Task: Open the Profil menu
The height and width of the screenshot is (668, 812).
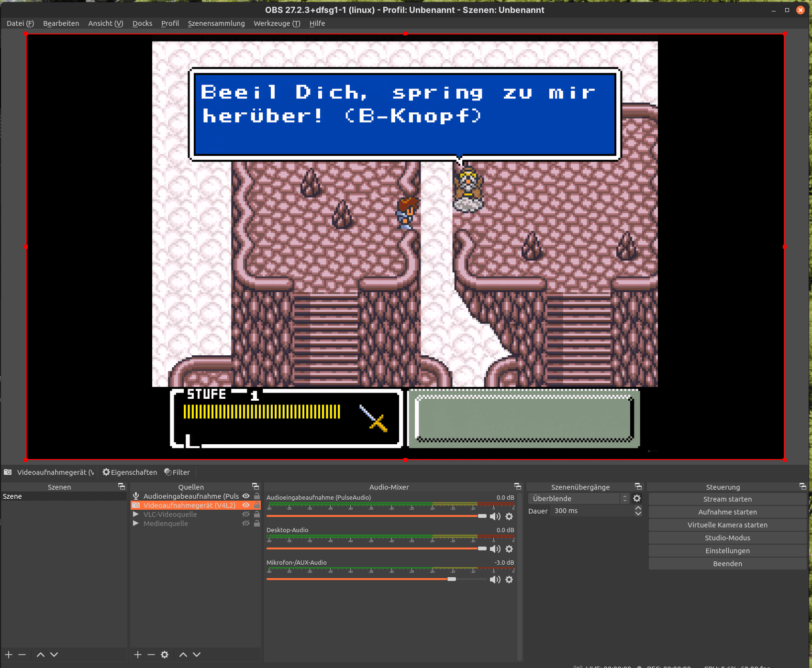Action: (x=170, y=23)
